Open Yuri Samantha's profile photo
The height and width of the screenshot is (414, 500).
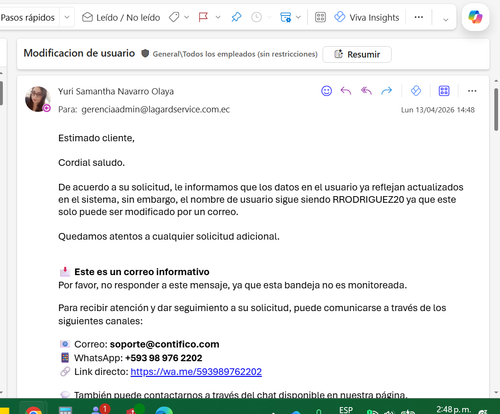click(x=38, y=99)
